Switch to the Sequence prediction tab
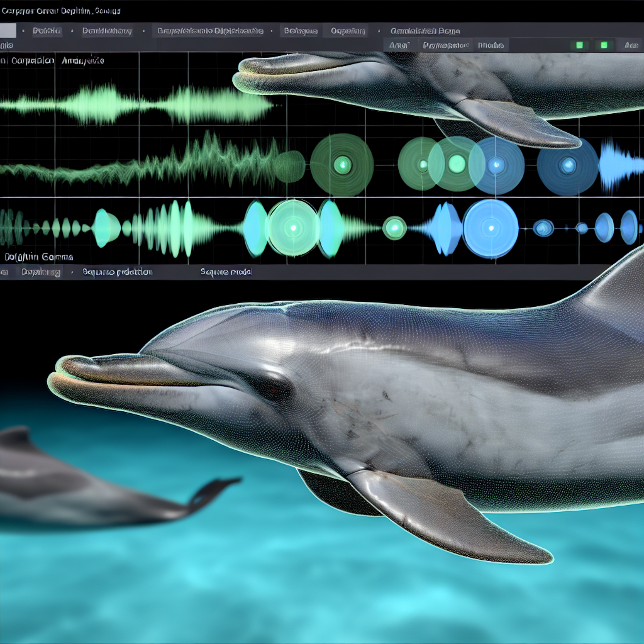 116,272
